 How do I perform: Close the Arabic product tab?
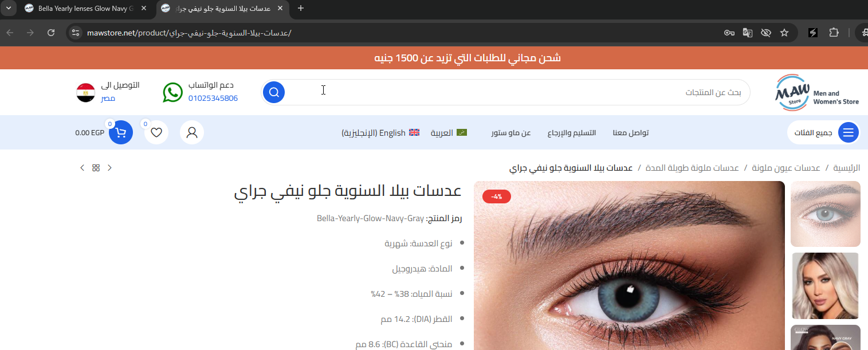tap(280, 9)
